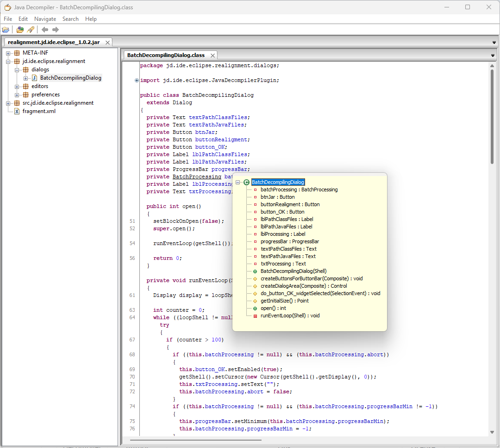Viewport: 500px width, 448px height.
Task: Click the Open Type toolbar icon
Action: (x=20, y=30)
